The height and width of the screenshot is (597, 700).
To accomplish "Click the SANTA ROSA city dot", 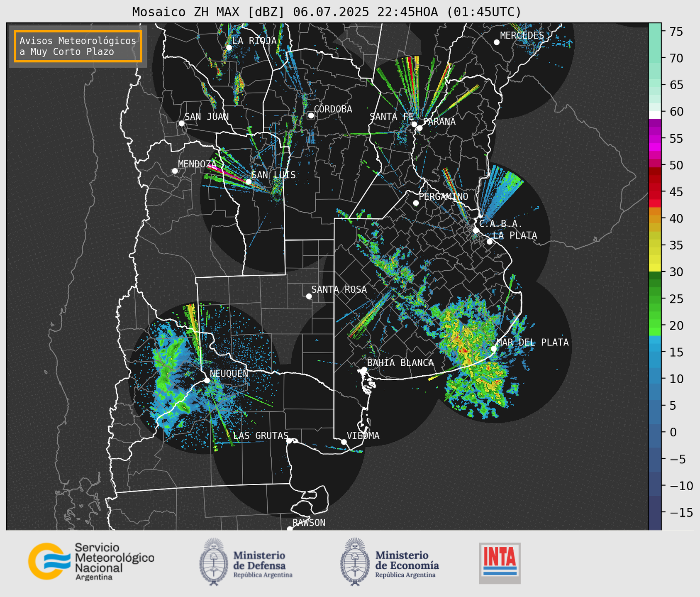I will pyautogui.click(x=309, y=296).
